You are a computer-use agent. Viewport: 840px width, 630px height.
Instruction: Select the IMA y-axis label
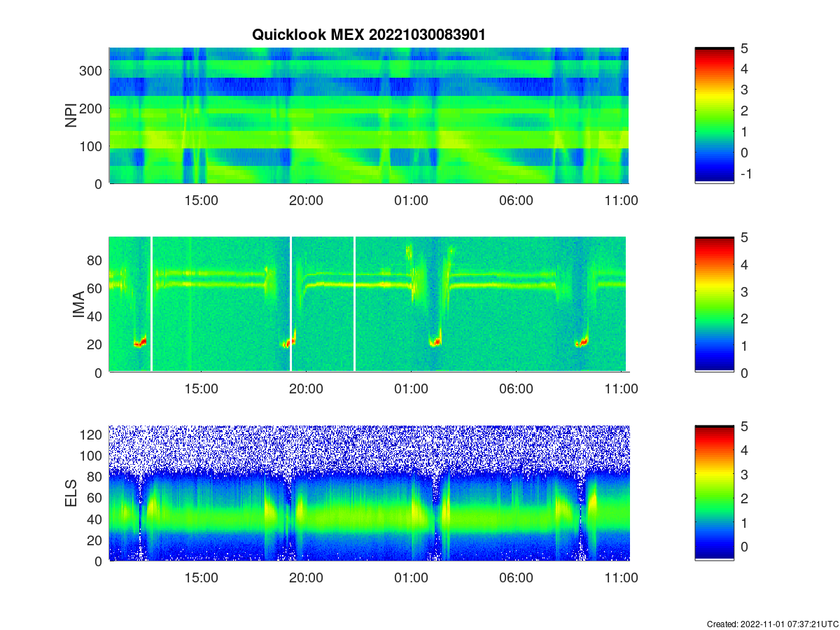click(x=78, y=305)
